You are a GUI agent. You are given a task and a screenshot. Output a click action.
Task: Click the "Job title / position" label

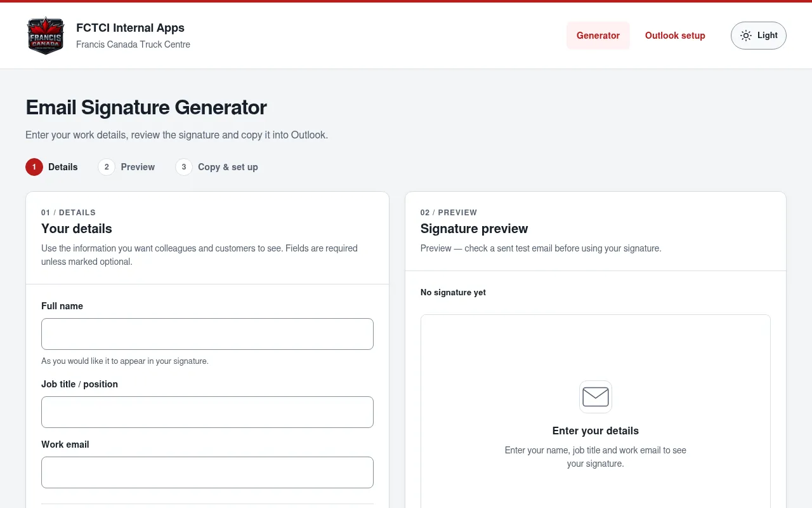click(x=79, y=384)
